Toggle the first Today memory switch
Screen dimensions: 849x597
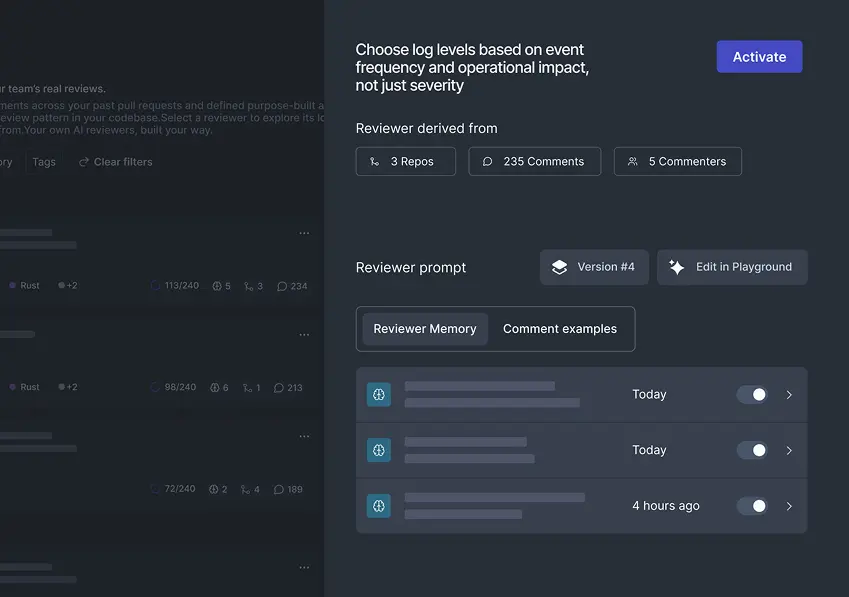tap(752, 395)
